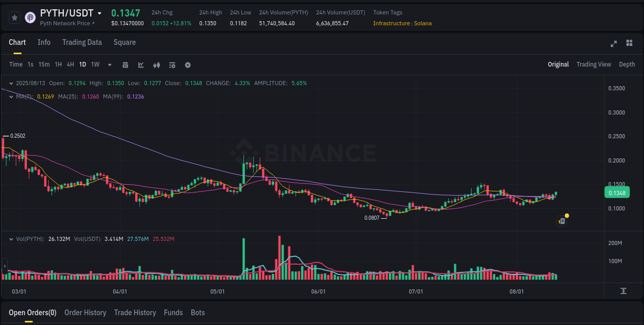Open the chart settings gear icon
This screenshot has height=325, width=644.
188,65
